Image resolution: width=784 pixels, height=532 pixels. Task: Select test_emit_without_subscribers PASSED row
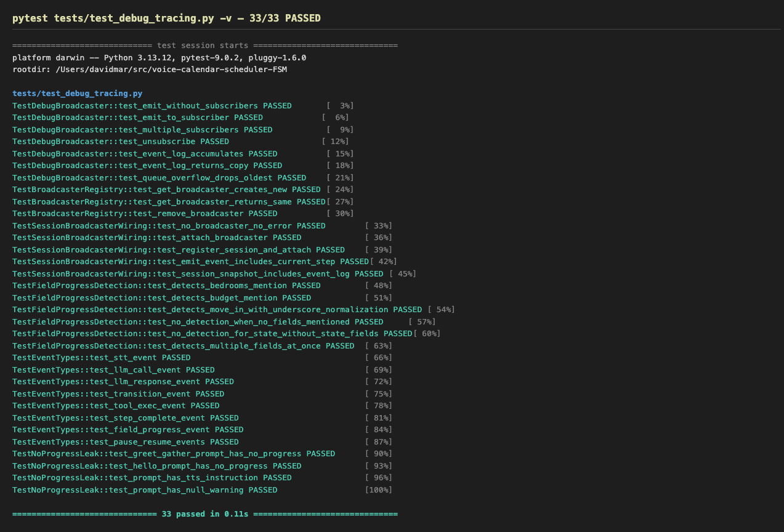183,106
